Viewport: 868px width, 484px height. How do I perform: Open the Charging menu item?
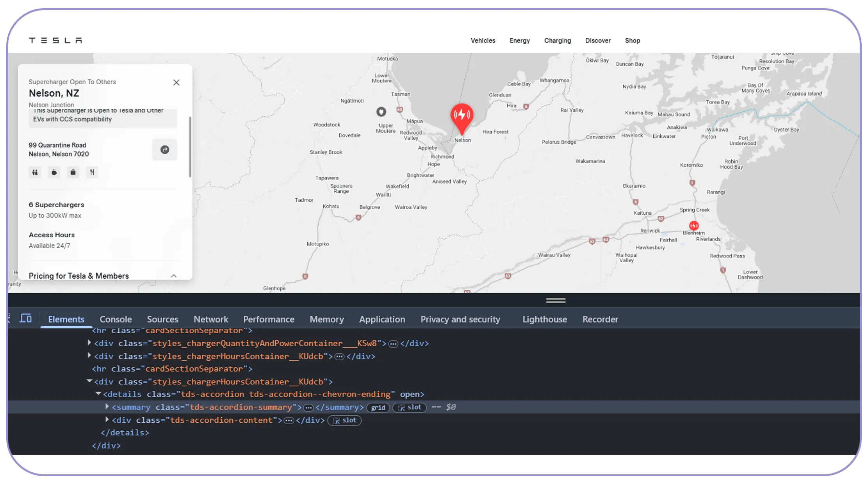pos(557,40)
